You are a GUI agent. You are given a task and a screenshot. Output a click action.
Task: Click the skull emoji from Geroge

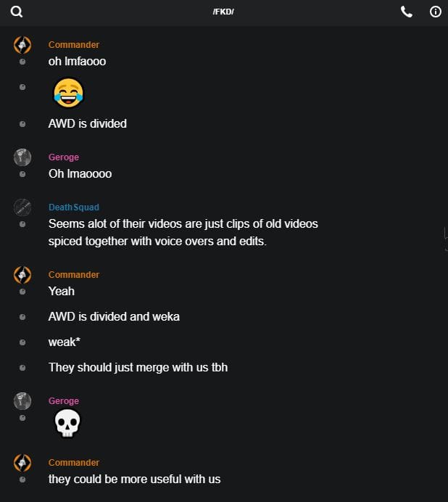tap(67, 423)
